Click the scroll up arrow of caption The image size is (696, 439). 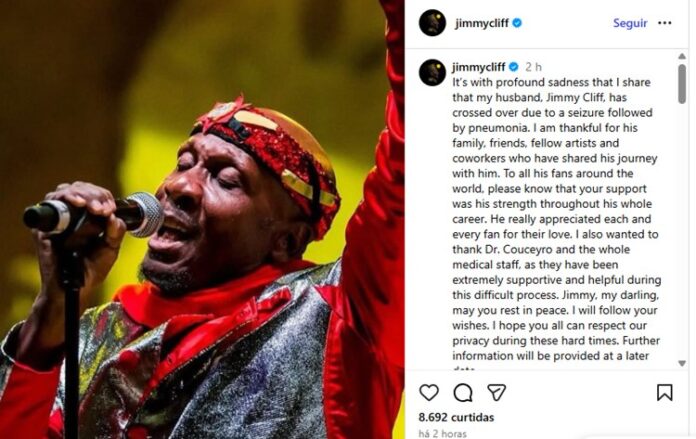682,56
